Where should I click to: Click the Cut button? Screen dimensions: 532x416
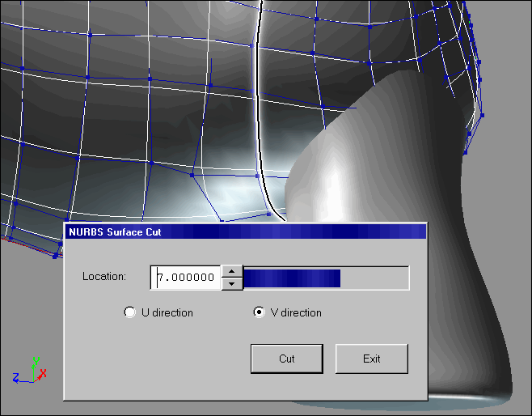coord(286,359)
